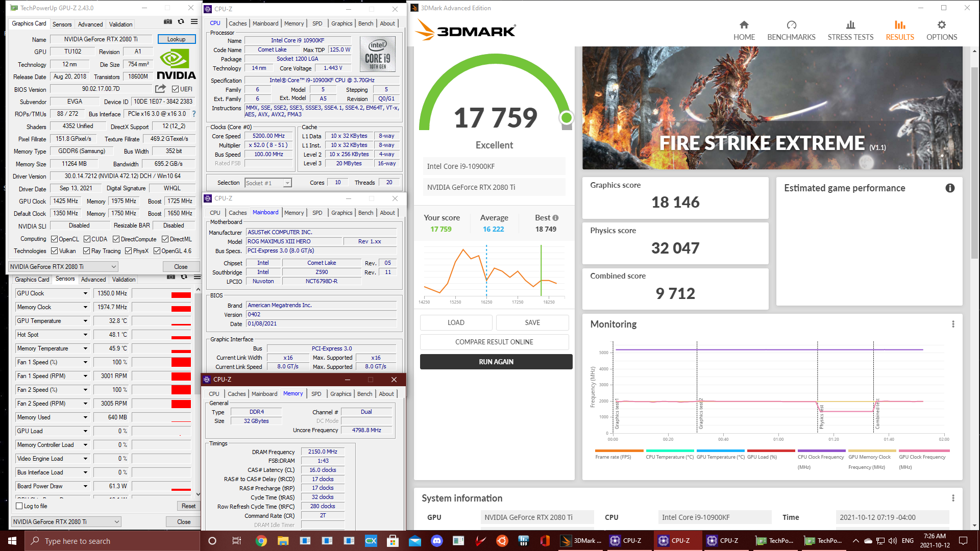Viewport: 980px width, 551px height.
Task: Open Mail app from the taskbar
Action: 415,541
